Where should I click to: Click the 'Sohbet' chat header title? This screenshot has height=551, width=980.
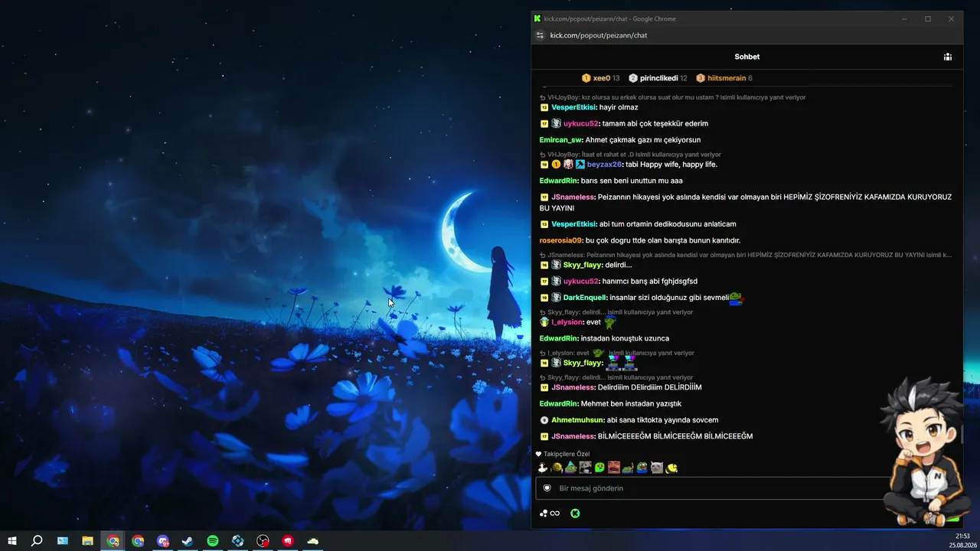tap(747, 57)
